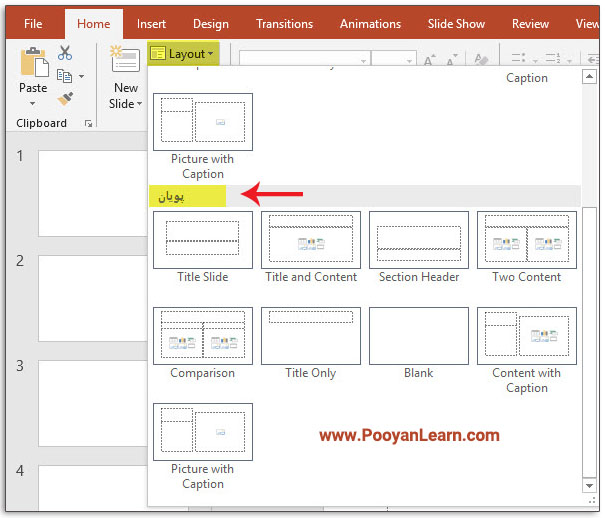This screenshot has width=605, height=518.
Task: Select the Blank layout
Action: 419,344
